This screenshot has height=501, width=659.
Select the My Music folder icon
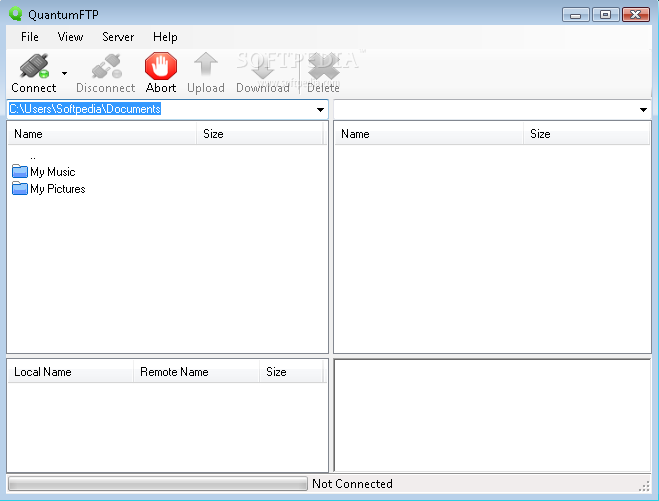(20, 171)
